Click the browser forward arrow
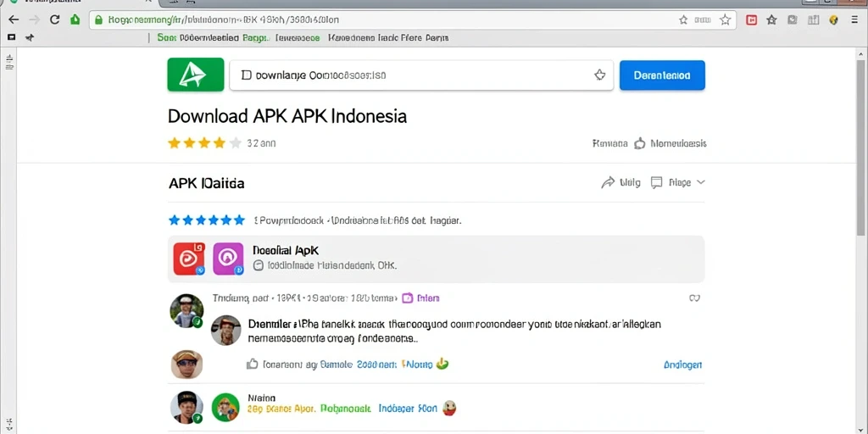The width and height of the screenshot is (868, 434). [x=34, y=20]
